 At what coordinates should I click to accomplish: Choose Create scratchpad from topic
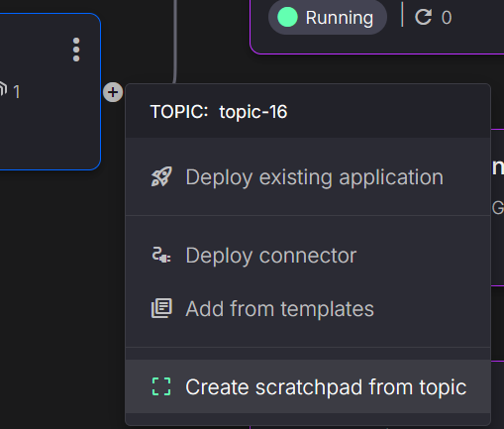[x=308, y=386]
